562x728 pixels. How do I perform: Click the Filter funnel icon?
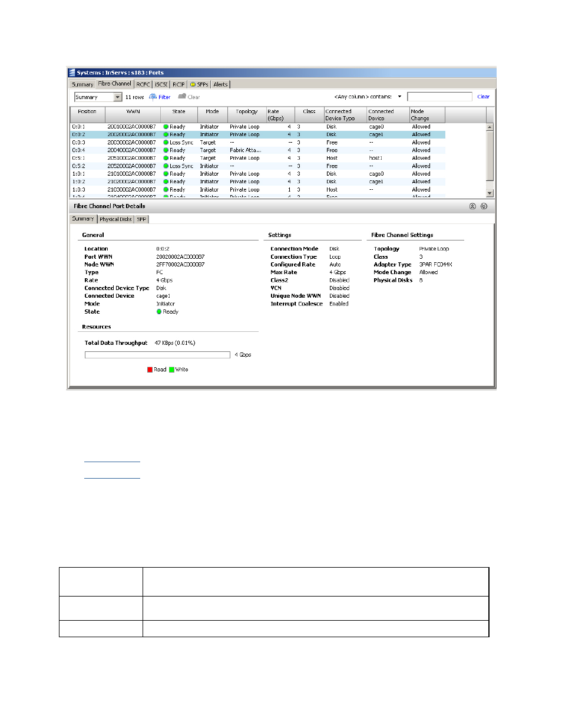(153, 97)
